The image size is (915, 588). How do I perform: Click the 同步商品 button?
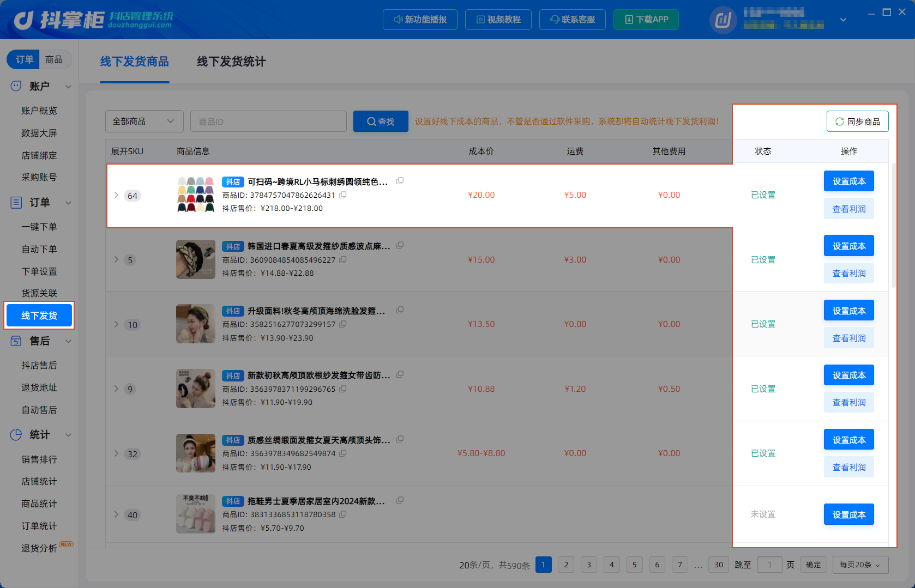[x=857, y=122]
